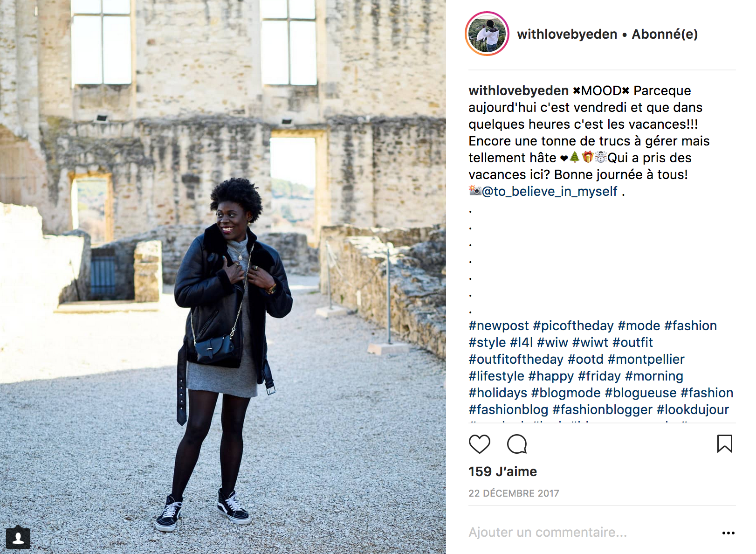
Task: Open @to_believe_in_myself mention
Action: click(550, 191)
